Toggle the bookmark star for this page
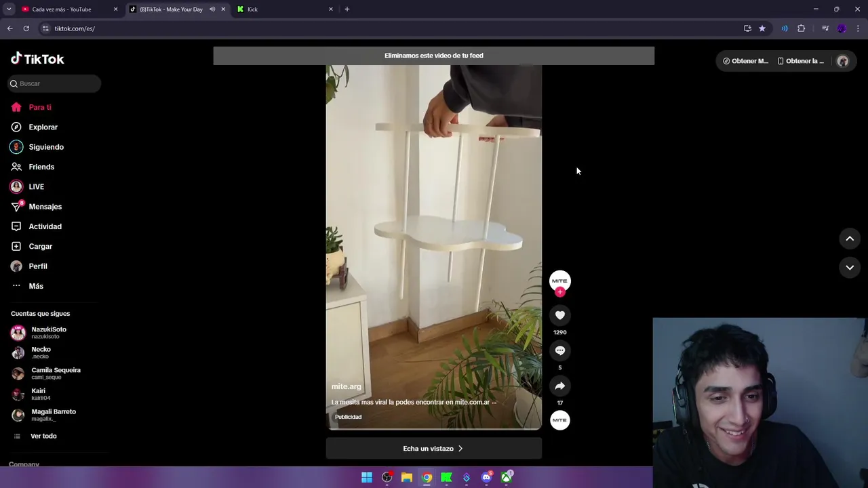This screenshot has width=868, height=488. pyautogui.click(x=762, y=28)
